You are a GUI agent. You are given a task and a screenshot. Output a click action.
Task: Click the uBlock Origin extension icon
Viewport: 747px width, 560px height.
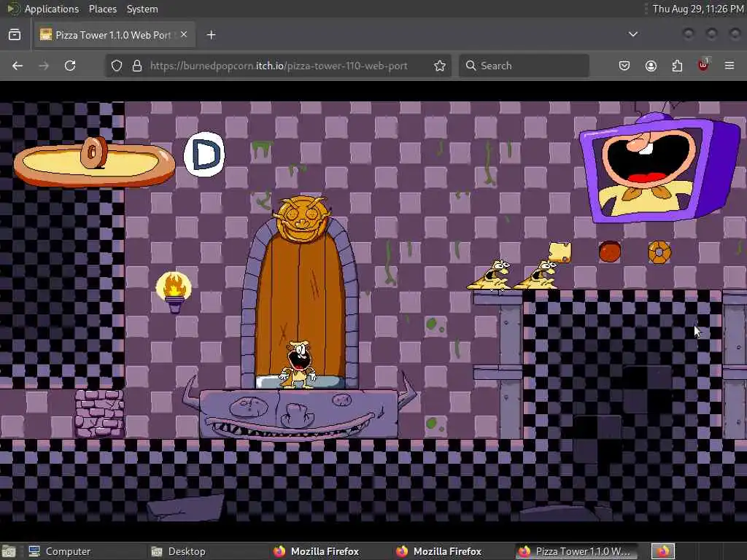tap(704, 65)
